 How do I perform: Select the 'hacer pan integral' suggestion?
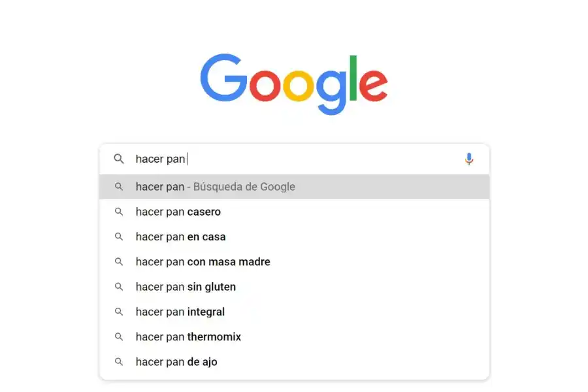[x=180, y=312]
